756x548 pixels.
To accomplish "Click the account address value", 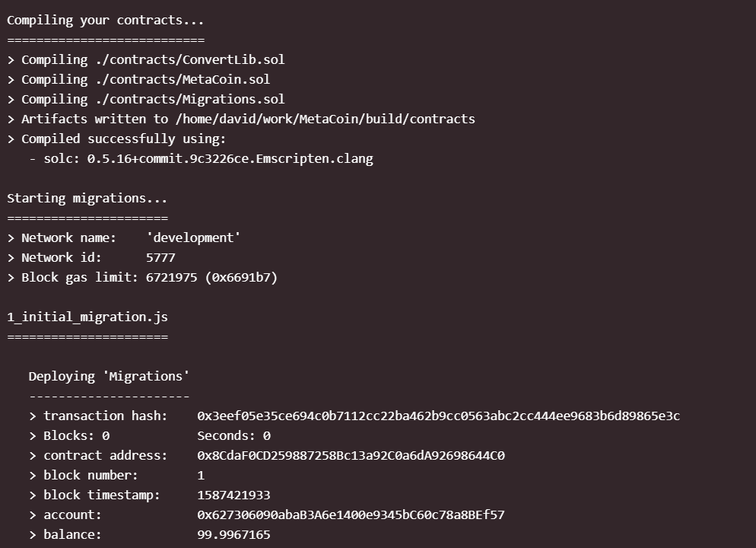I will pyautogui.click(x=351, y=515).
